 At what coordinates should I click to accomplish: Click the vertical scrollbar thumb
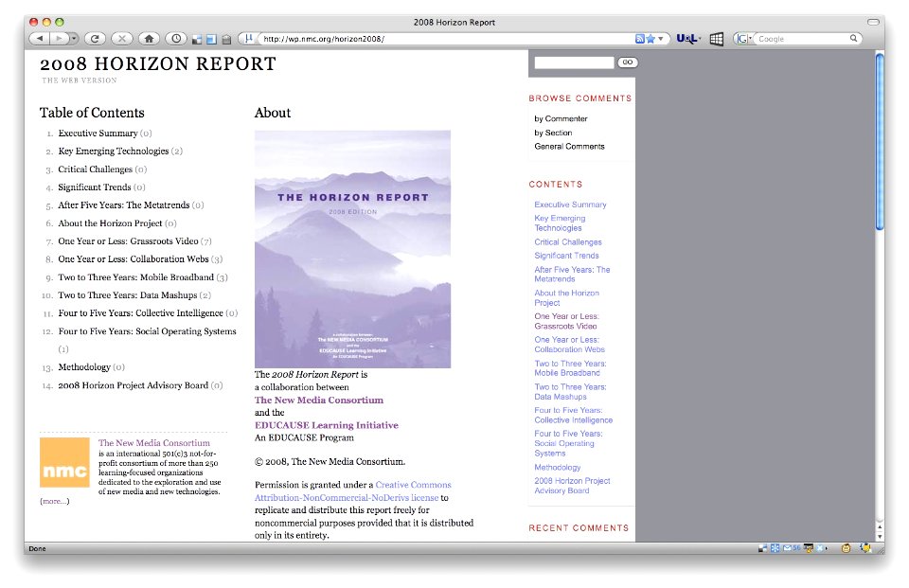point(880,141)
